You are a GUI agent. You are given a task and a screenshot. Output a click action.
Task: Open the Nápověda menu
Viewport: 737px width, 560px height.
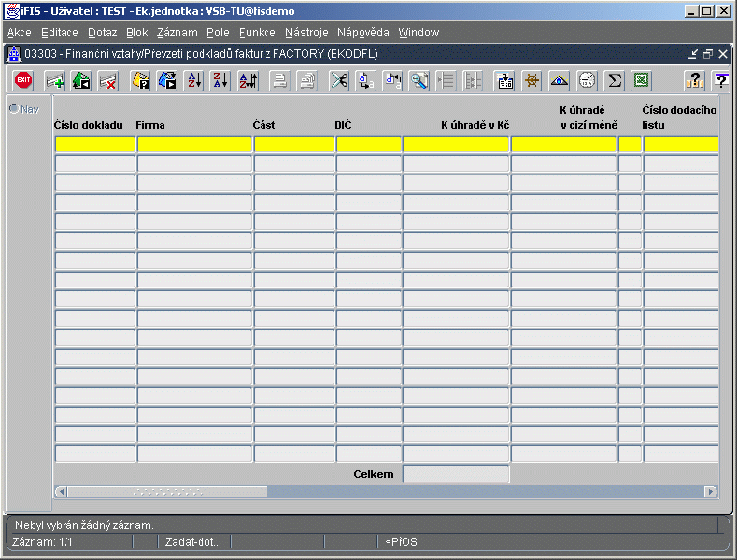(x=363, y=33)
